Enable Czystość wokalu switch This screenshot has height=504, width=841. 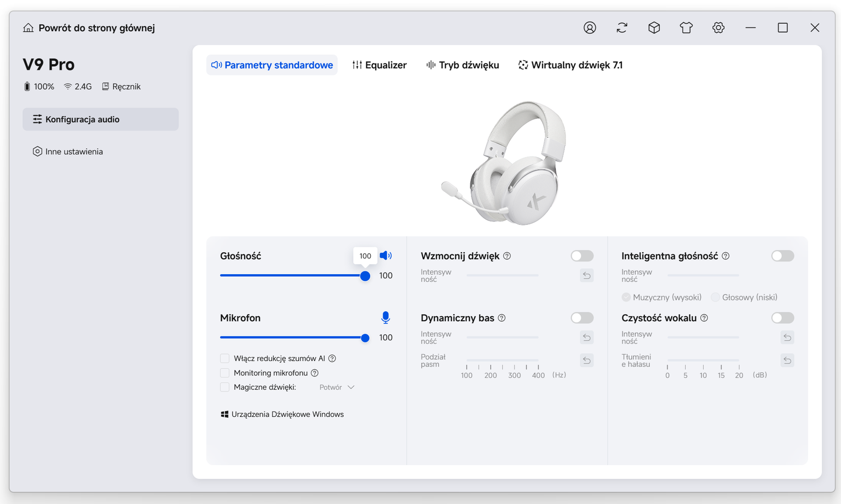coord(782,317)
